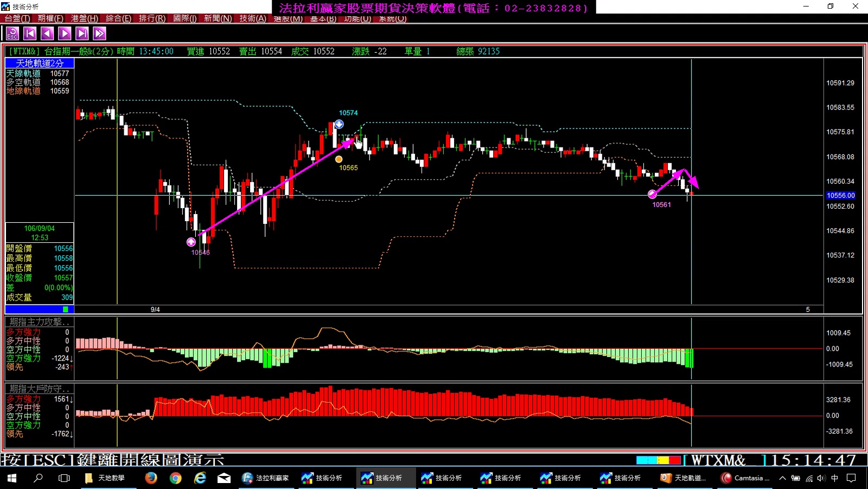The width and height of the screenshot is (868, 489).
Task: Open Firefox from the taskbar
Action: [x=151, y=478]
